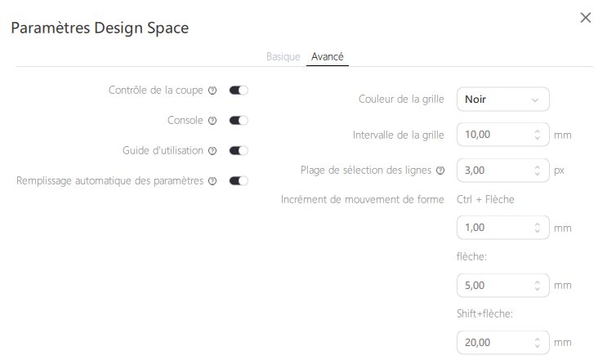The image size is (607, 364).
Task: Close the Paramètres Design Space dialog
Action: point(585,18)
